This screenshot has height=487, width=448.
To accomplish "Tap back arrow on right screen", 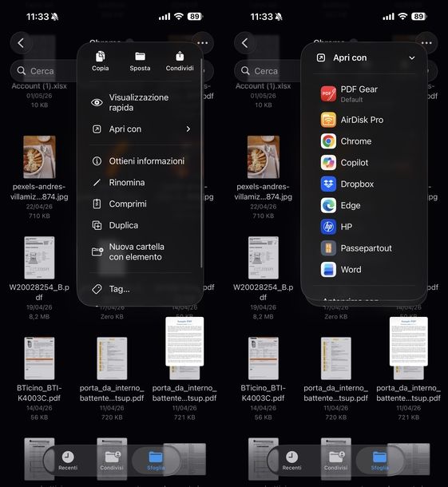I will pyautogui.click(x=245, y=43).
